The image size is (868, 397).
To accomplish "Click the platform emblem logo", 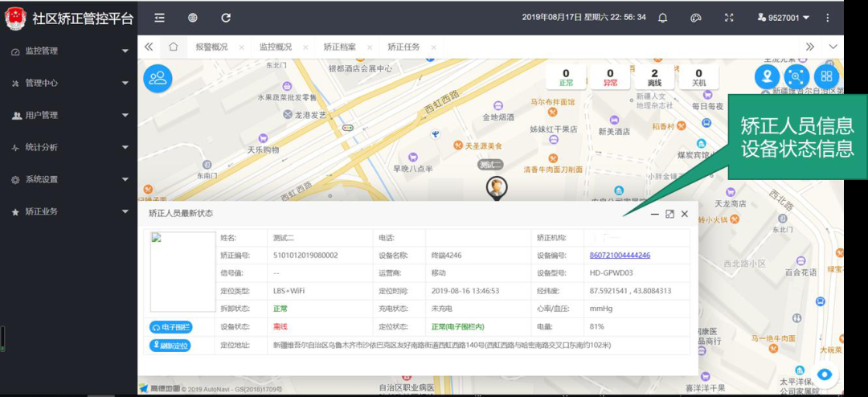I will (x=15, y=18).
